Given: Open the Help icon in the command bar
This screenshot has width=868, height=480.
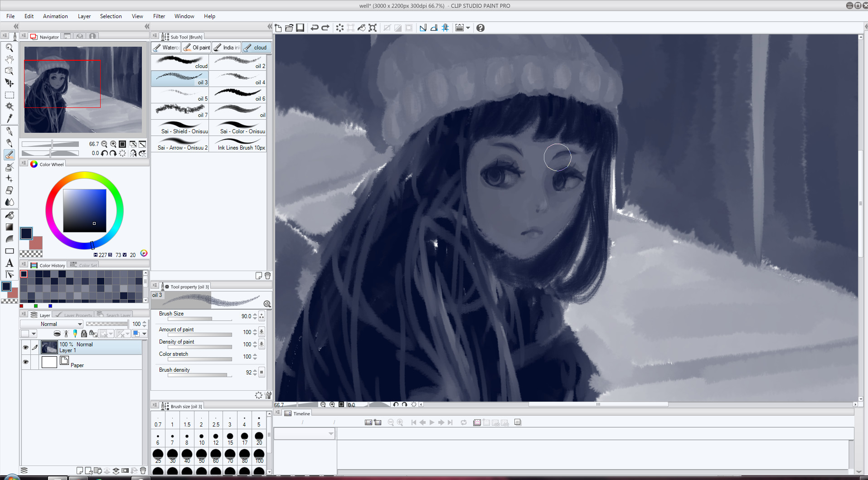Looking at the screenshot, I should (480, 28).
